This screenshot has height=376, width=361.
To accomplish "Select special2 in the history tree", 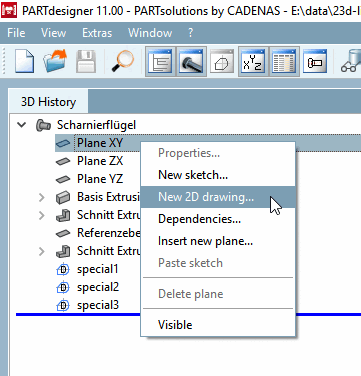I will coord(98,287).
